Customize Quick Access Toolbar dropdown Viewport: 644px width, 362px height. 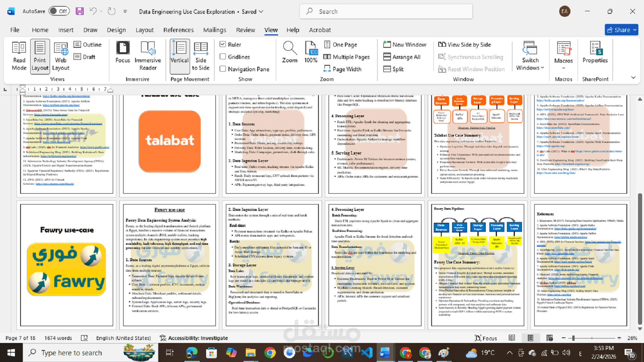tap(125, 11)
